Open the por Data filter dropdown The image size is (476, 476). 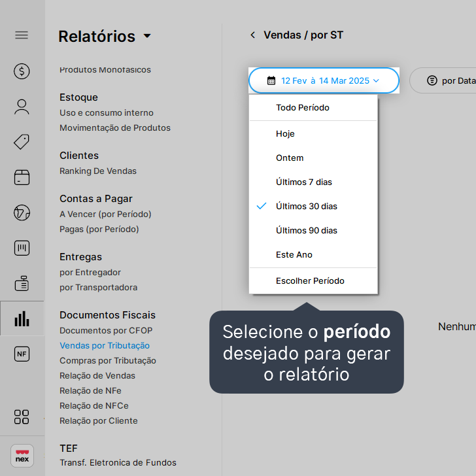[x=443, y=80]
